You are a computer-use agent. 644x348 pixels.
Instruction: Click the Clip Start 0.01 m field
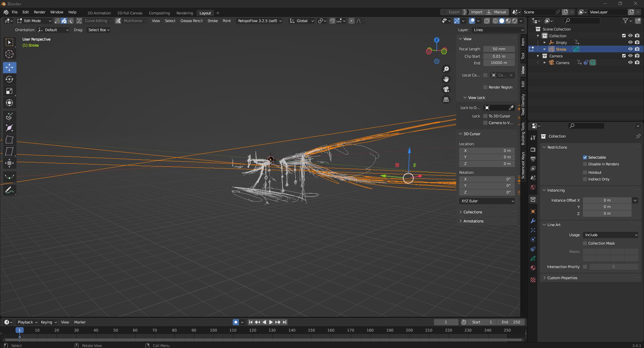tap(499, 56)
